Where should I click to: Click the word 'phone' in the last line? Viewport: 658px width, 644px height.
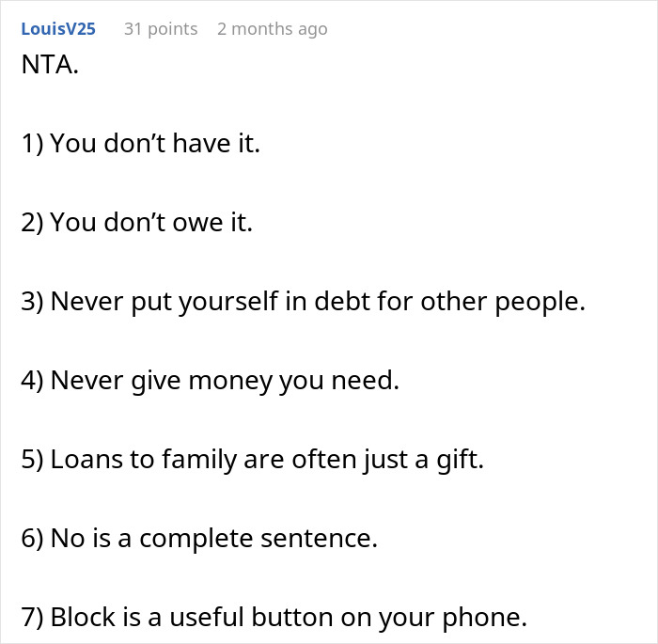pos(489,618)
